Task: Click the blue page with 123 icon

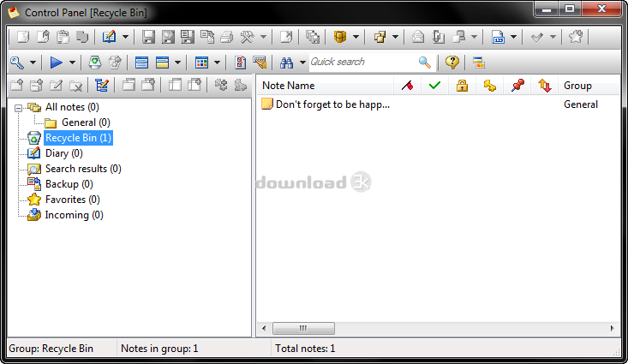Action: click(x=498, y=37)
